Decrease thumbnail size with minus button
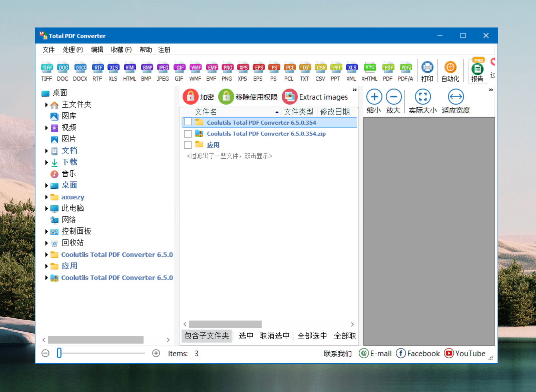 click(x=46, y=353)
